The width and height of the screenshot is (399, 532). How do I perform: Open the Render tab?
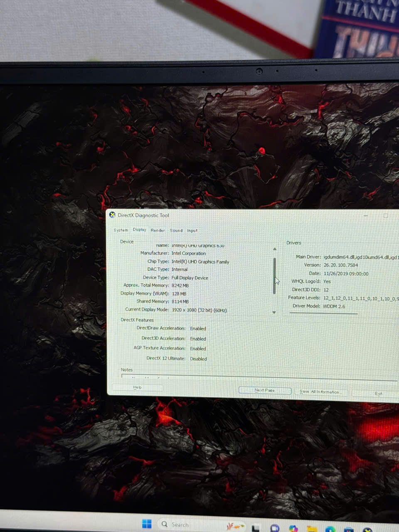(x=158, y=230)
